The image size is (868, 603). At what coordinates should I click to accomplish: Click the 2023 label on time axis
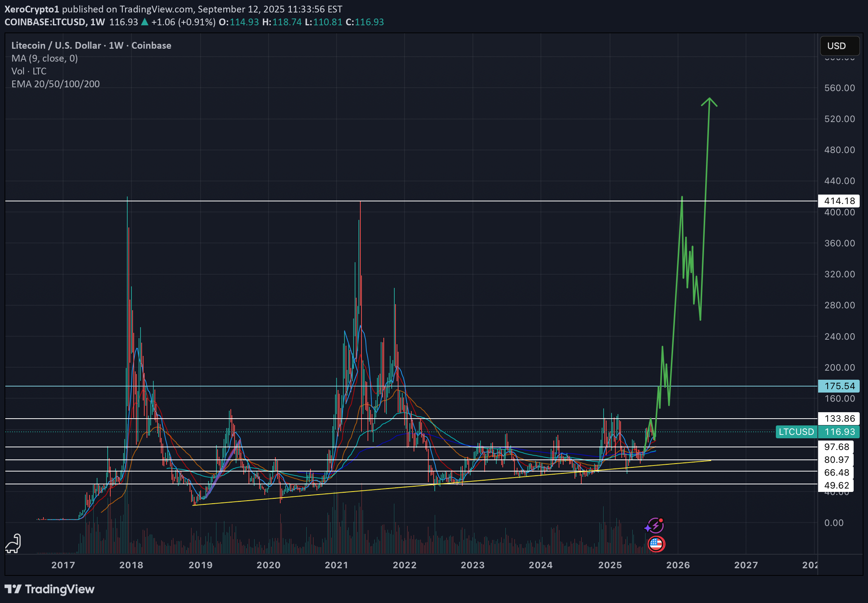pyautogui.click(x=473, y=565)
